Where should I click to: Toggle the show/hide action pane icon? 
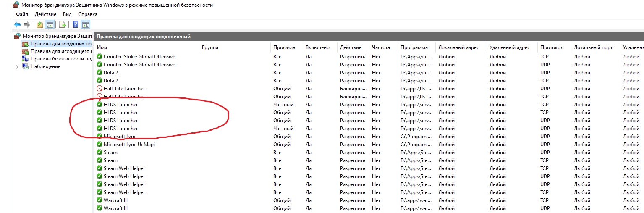coord(85,24)
